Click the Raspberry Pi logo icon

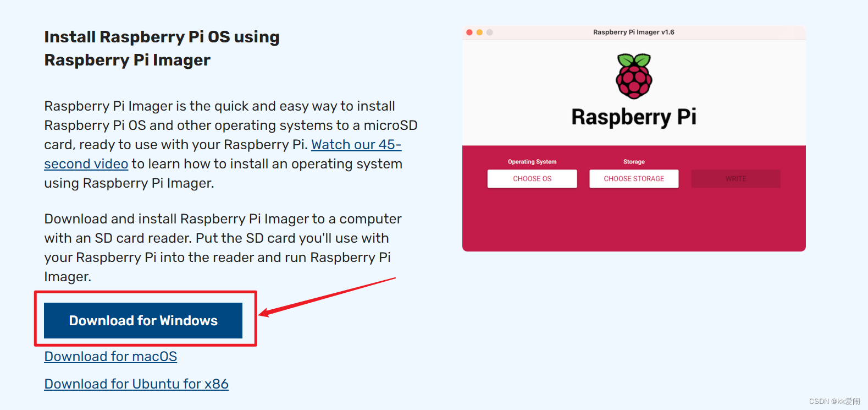(x=634, y=76)
